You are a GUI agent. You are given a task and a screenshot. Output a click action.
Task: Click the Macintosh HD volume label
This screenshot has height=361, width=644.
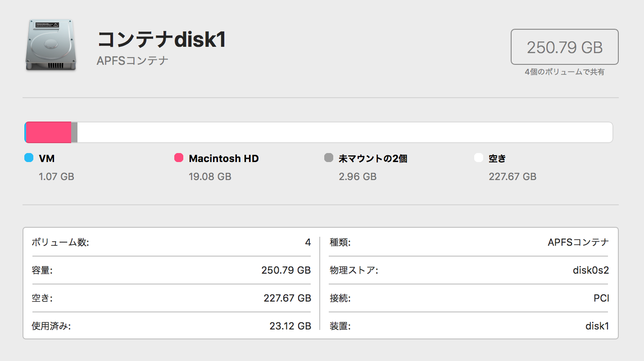(x=224, y=158)
